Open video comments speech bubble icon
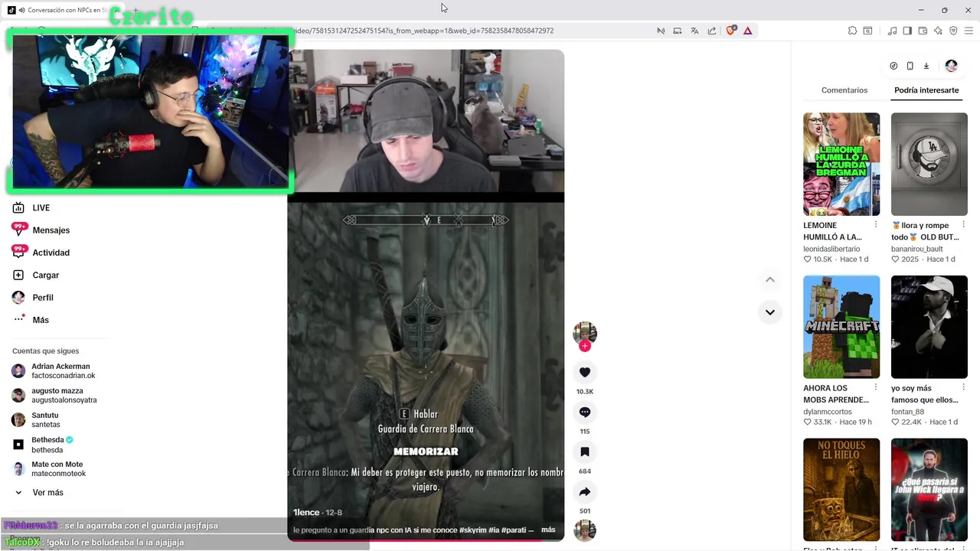 585,412
